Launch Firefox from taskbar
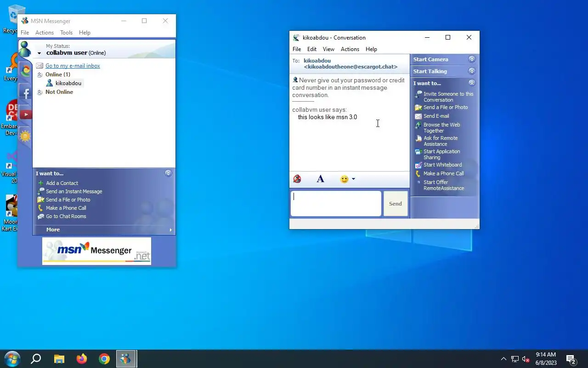 coord(82,359)
